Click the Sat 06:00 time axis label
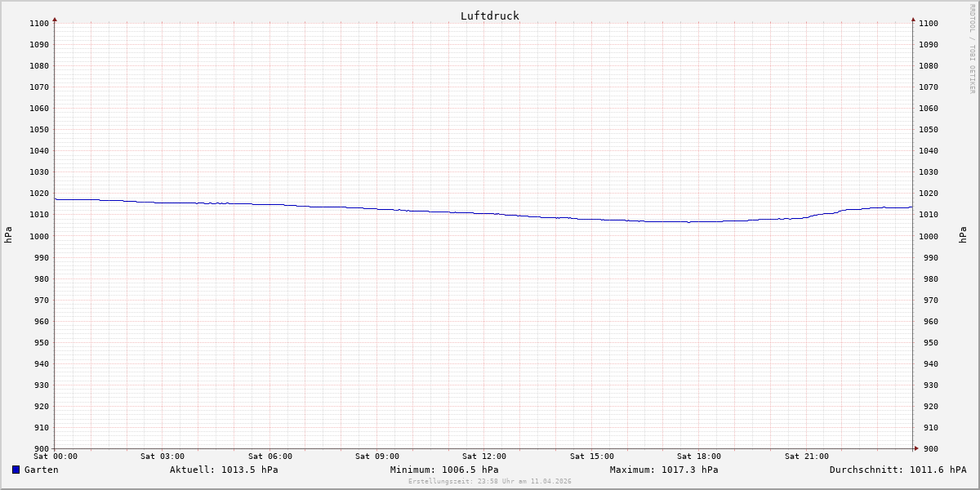This screenshot has height=490, width=980. [269, 457]
